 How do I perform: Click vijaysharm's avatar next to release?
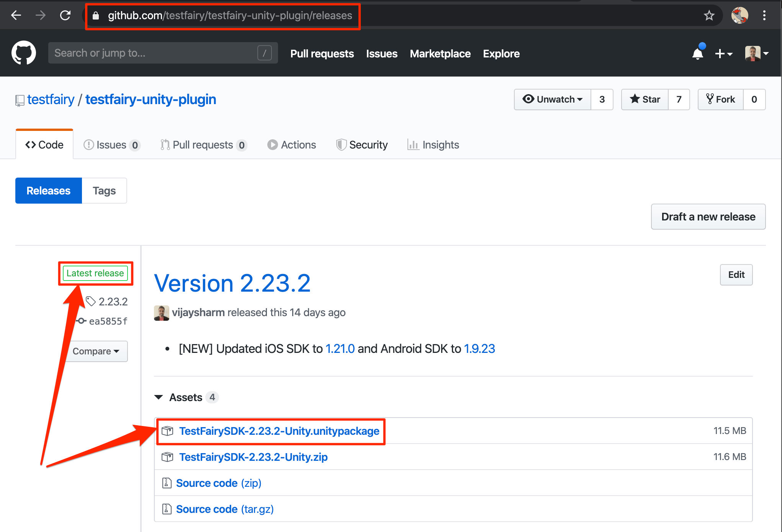coord(161,313)
